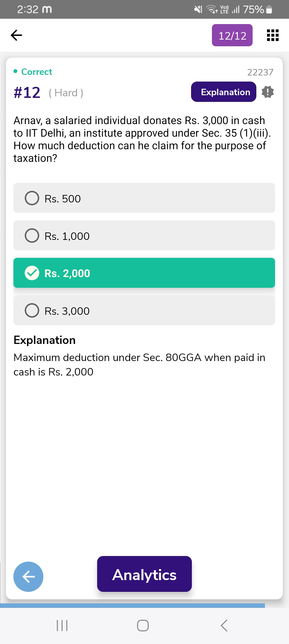This screenshot has width=289, height=644.
Task: Tap the Correct status label
Action: [x=37, y=72]
